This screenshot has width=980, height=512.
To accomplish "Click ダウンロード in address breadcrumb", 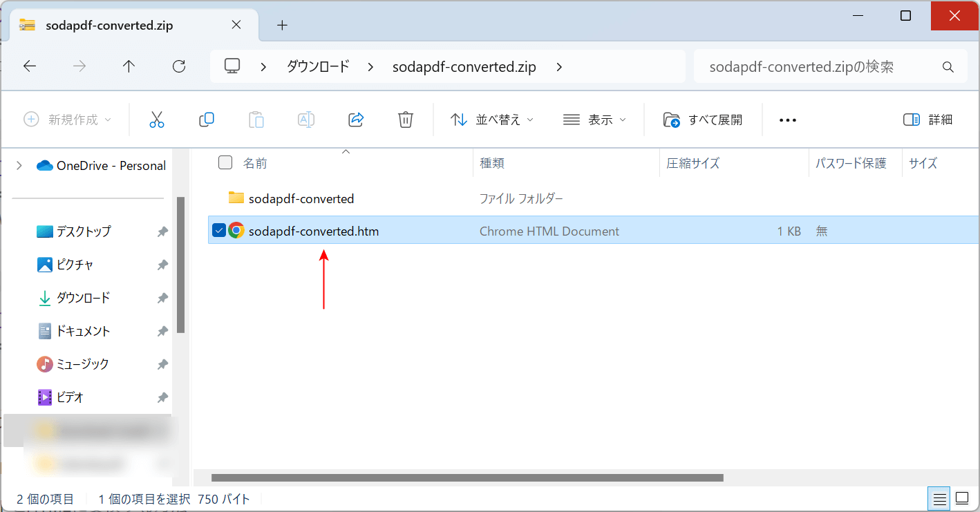I will pyautogui.click(x=318, y=67).
